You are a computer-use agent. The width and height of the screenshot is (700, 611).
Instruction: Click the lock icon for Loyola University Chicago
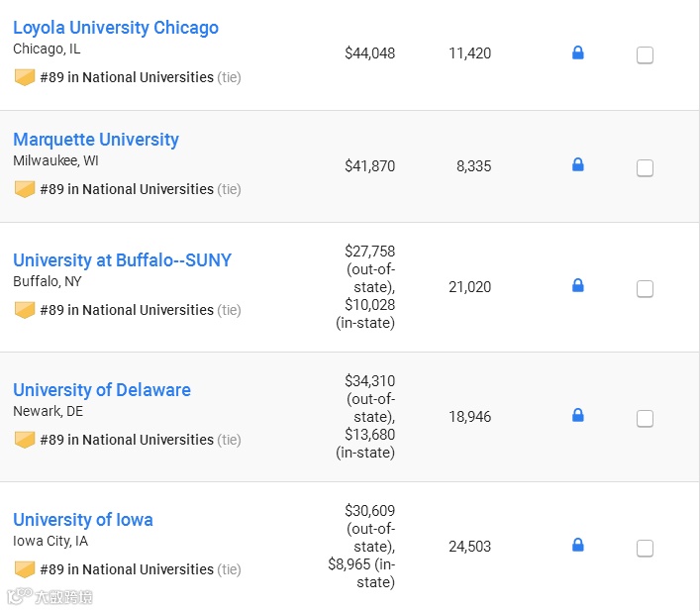[578, 53]
